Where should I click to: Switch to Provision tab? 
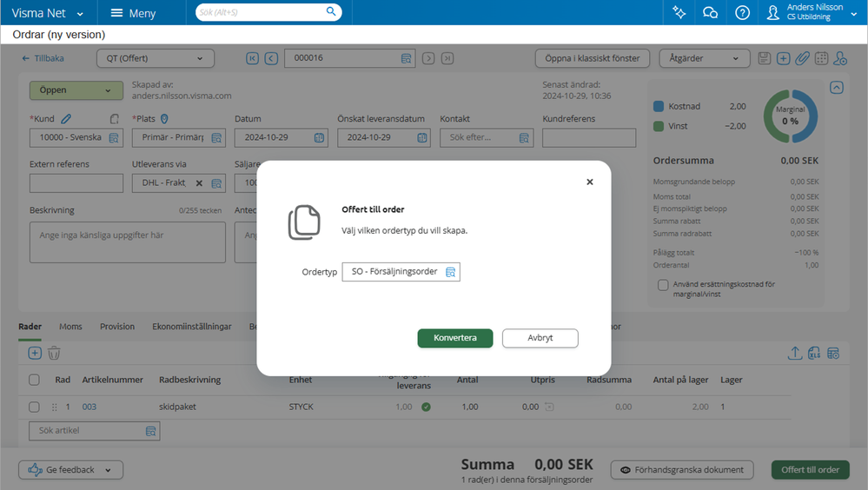click(117, 327)
